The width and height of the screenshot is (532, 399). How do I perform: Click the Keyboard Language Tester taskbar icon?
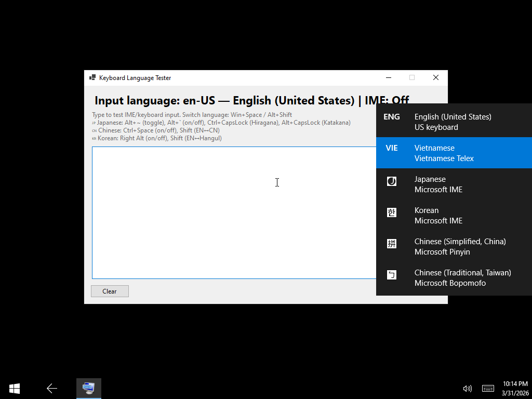88,388
